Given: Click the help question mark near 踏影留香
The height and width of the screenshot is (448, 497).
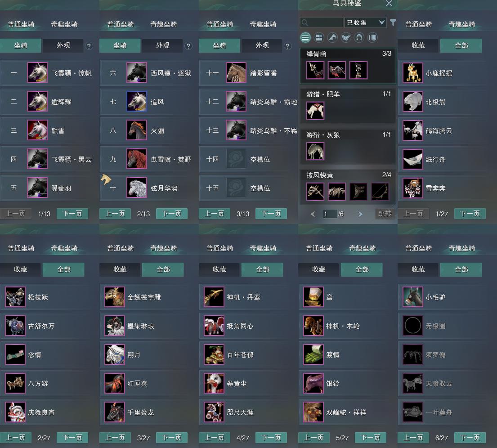Looking at the screenshot, I should pyautogui.click(x=287, y=46).
